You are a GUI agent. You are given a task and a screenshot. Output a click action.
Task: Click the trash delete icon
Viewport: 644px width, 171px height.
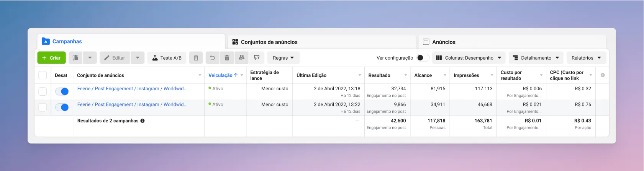227,58
